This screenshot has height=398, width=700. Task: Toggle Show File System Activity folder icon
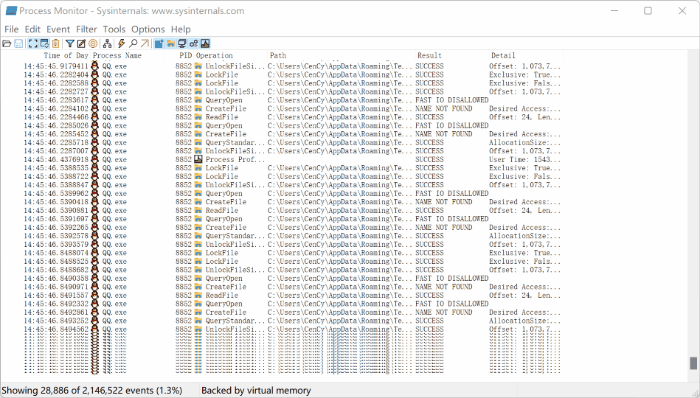[171, 43]
